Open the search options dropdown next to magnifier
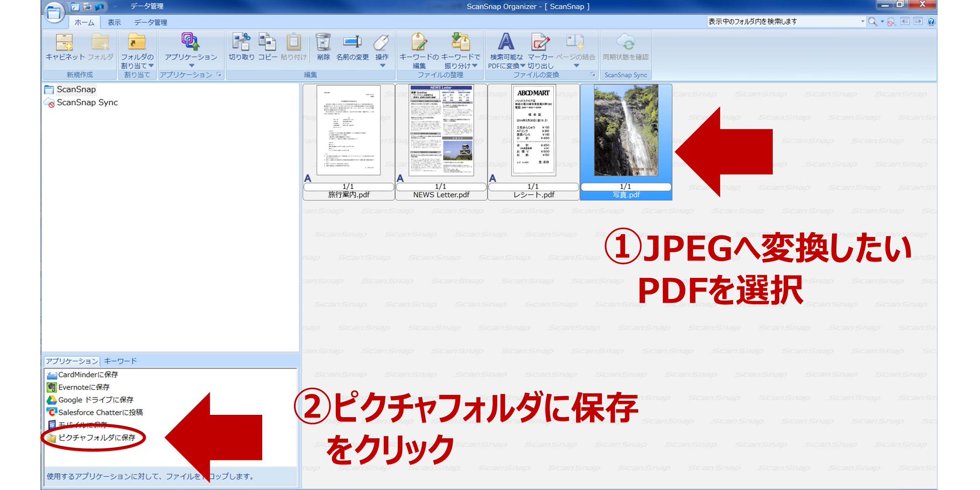 coord(882,22)
